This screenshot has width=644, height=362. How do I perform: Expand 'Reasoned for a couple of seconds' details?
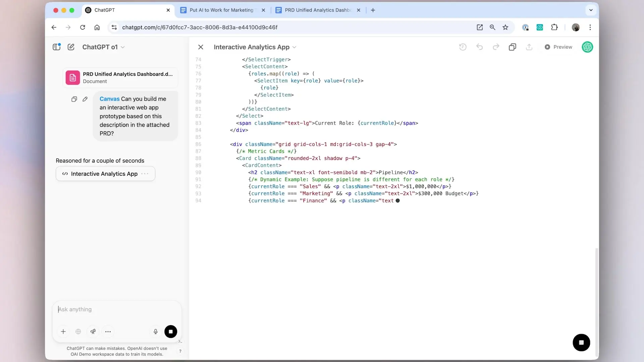click(x=100, y=161)
